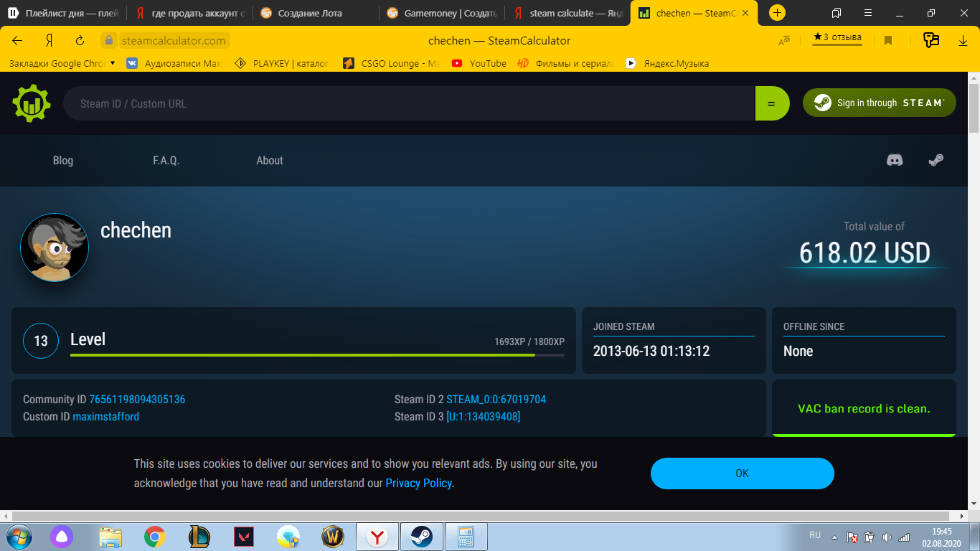Open Blog in site navigation
Image resolution: width=980 pixels, height=551 pixels.
(63, 161)
